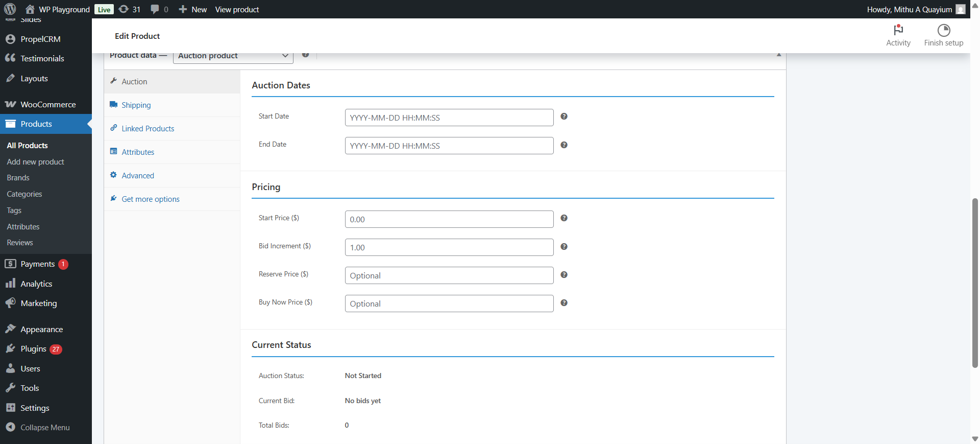Click the WordPress logo in admin bar

(x=10, y=9)
